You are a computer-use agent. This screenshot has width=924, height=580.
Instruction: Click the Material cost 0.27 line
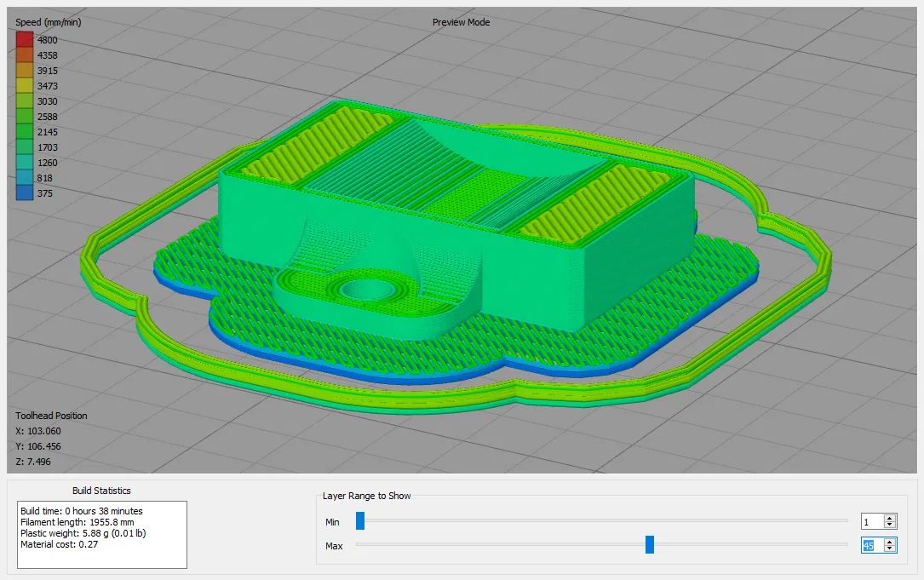59,544
